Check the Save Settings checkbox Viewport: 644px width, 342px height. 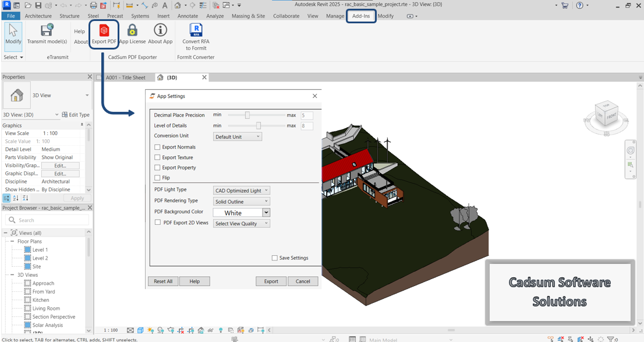[274, 258]
